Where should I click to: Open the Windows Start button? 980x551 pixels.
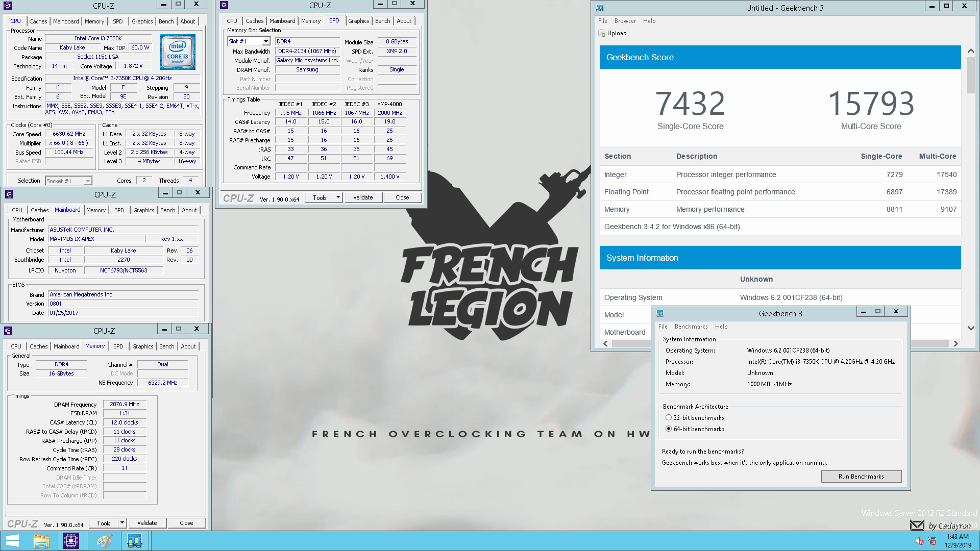pyautogui.click(x=13, y=541)
